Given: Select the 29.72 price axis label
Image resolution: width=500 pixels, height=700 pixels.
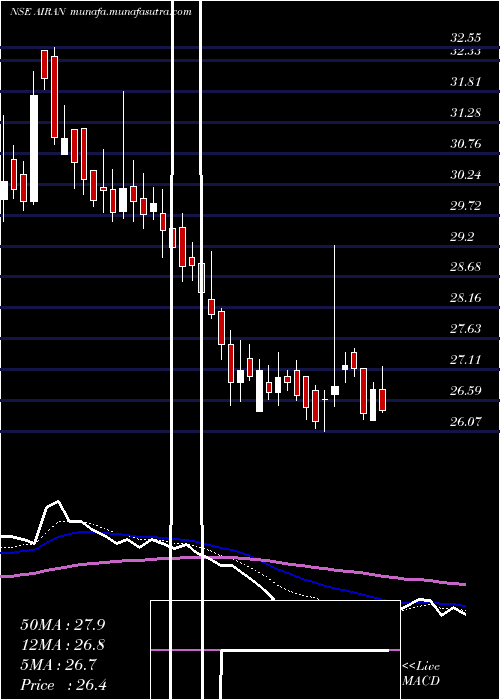Looking at the screenshot, I should click(x=465, y=206).
